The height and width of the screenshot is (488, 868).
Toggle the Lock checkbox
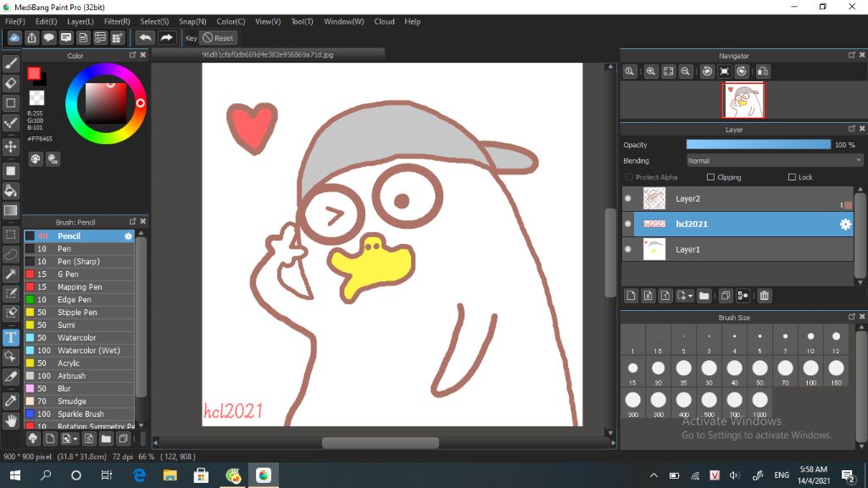click(792, 177)
